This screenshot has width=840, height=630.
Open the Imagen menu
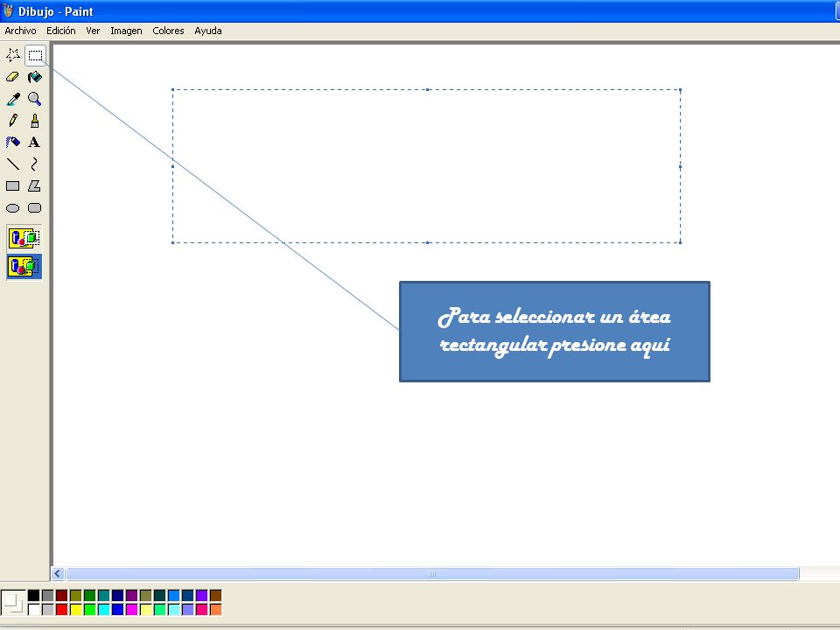[126, 31]
